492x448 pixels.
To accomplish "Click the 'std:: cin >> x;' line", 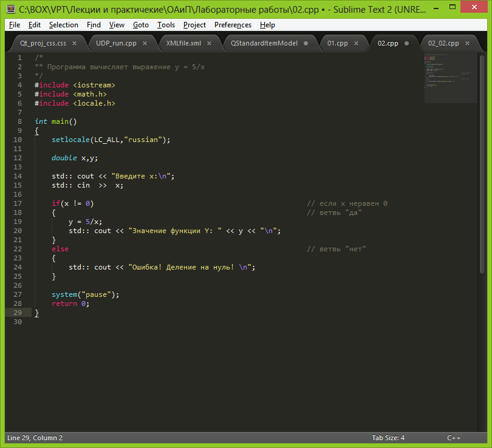I will click(x=87, y=185).
